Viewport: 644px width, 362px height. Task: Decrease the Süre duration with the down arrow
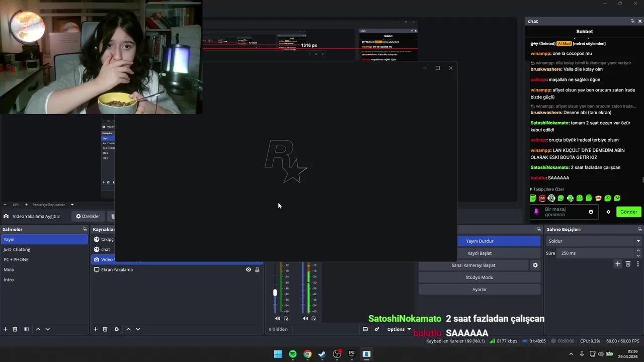(x=638, y=255)
